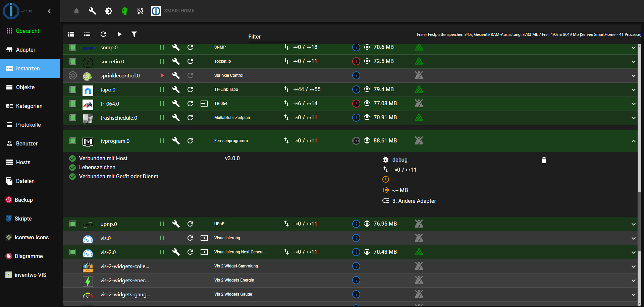Click the play filter for running instances
Screen dimensions: 644x307
click(x=119, y=34)
